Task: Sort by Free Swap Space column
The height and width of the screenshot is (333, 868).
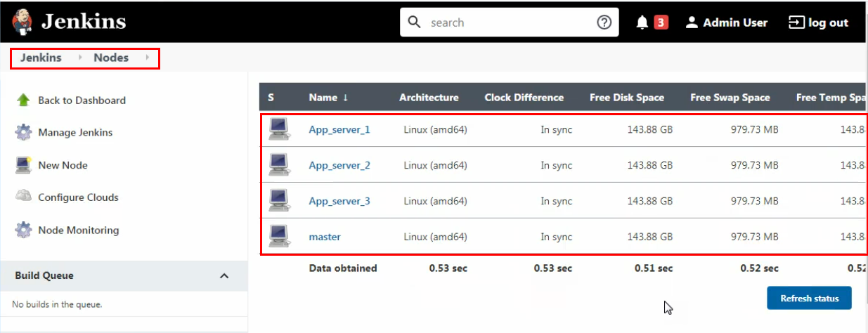Action: click(x=730, y=98)
